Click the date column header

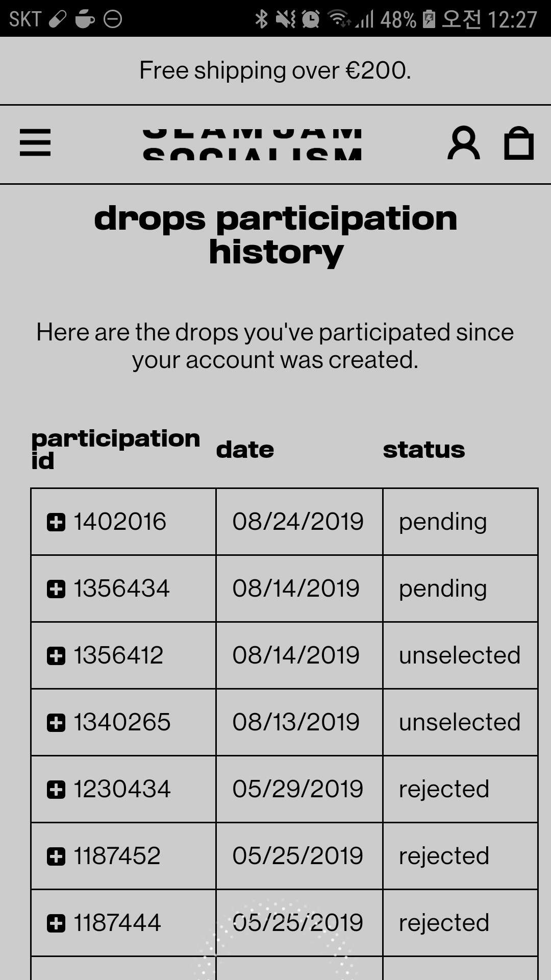pyautogui.click(x=245, y=450)
